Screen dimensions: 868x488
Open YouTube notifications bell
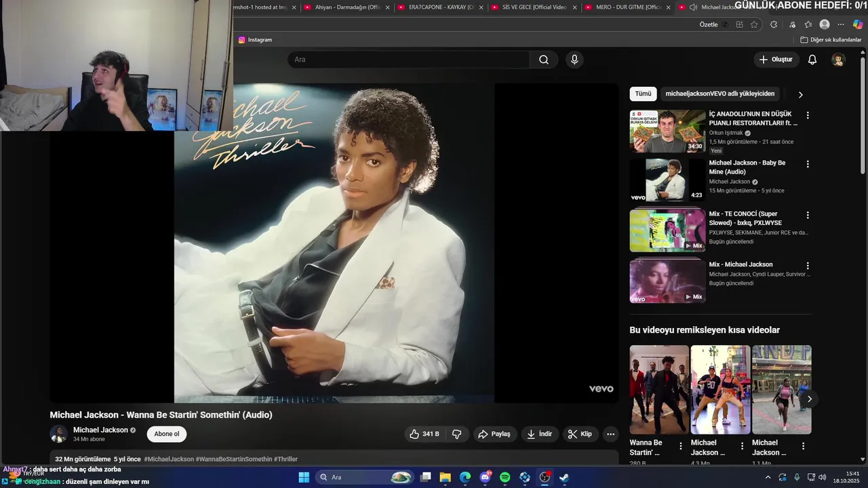tap(812, 60)
